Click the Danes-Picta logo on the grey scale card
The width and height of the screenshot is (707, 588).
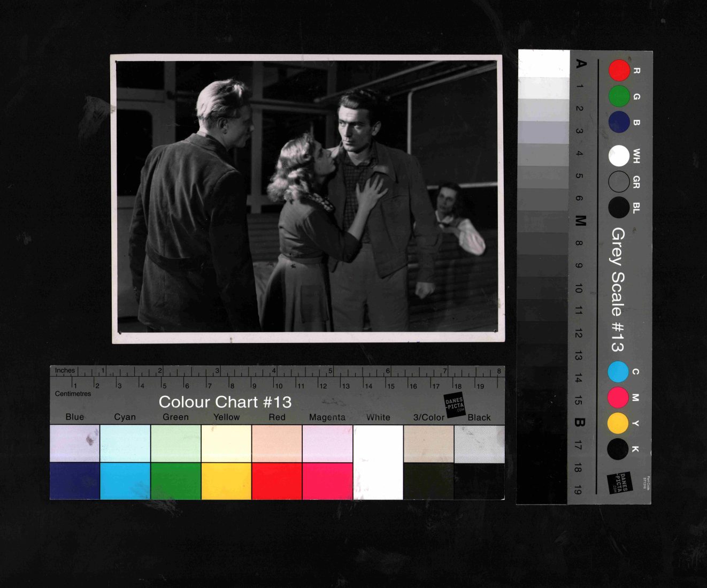[620, 483]
